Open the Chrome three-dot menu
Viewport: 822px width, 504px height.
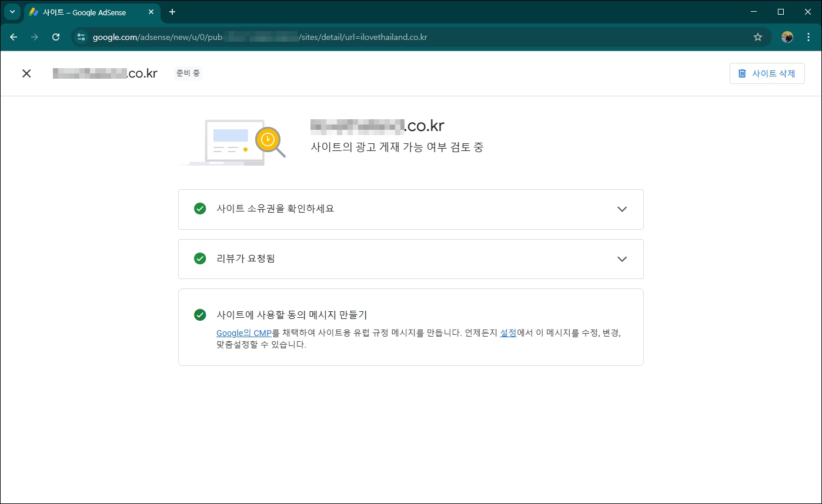pyautogui.click(x=809, y=36)
